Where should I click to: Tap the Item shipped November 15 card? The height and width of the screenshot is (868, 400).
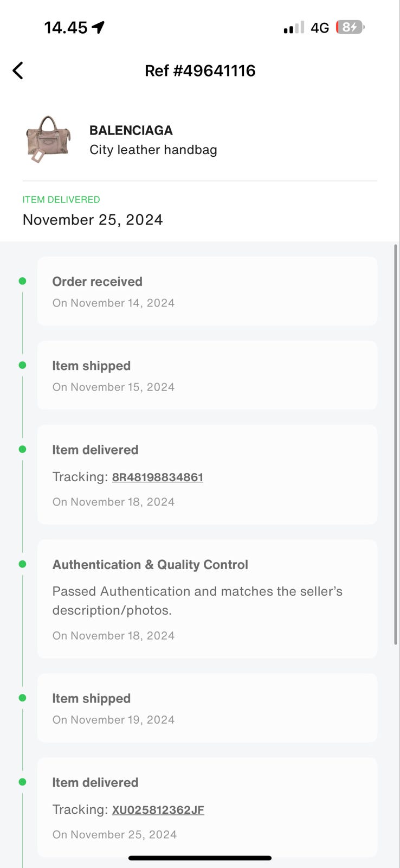(x=207, y=375)
